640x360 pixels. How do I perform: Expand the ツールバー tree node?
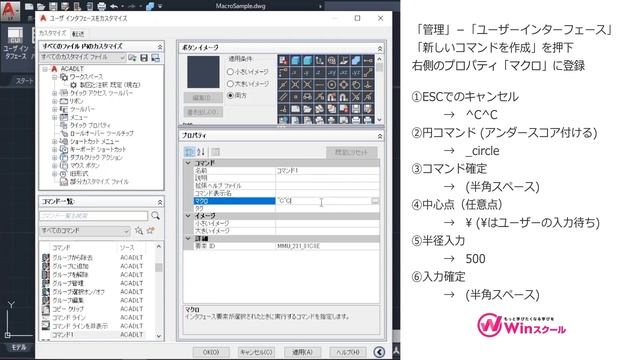tap(54, 109)
